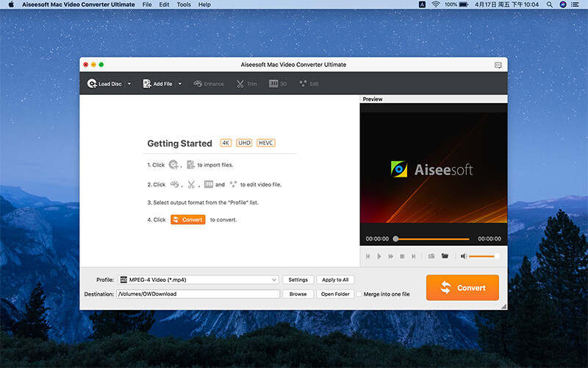Image resolution: width=588 pixels, height=368 pixels.
Task: Open the Profile format dropdown
Action: [198, 280]
